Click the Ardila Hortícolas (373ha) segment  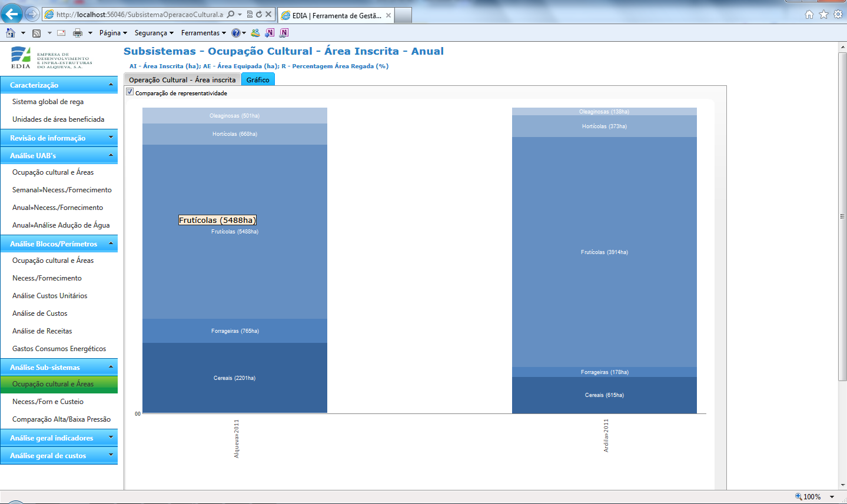604,126
